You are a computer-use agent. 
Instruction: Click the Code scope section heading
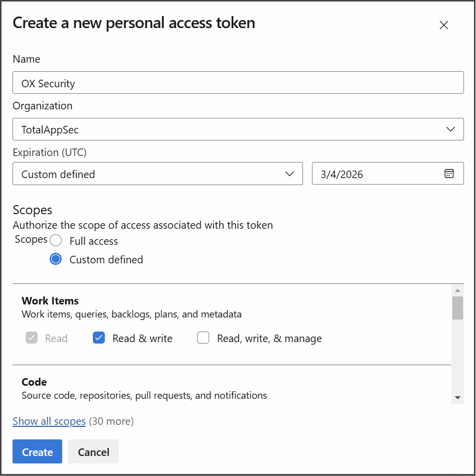[34, 382]
